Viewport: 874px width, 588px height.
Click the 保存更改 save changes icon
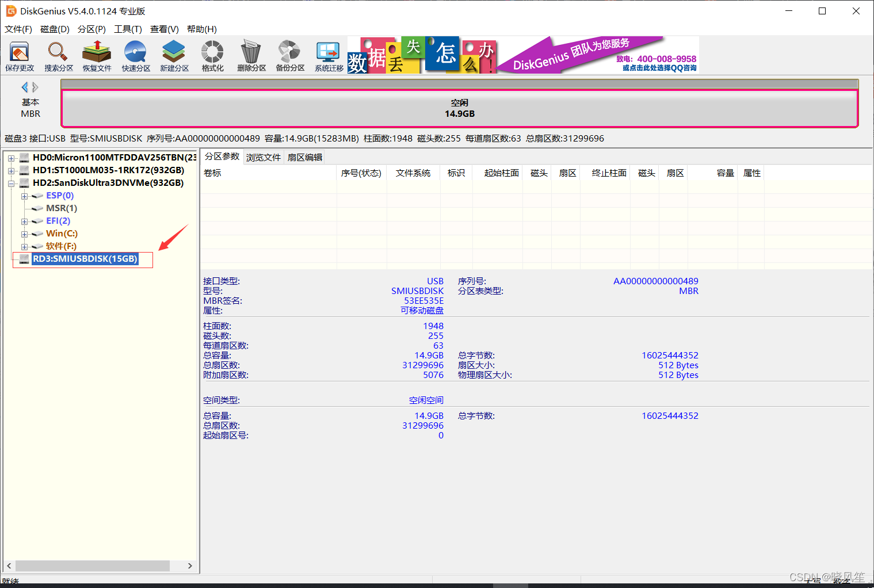[x=20, y=56]
